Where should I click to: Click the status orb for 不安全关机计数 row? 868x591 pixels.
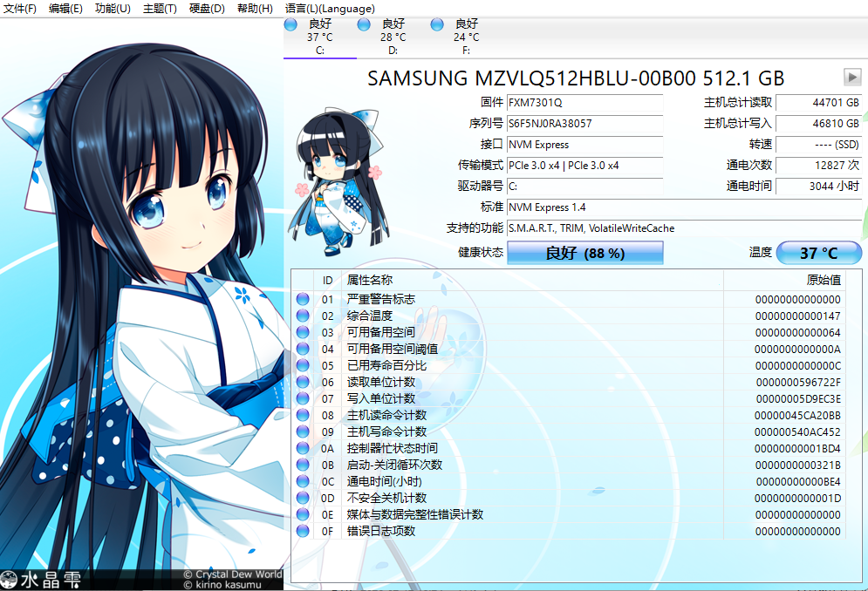[x=303, y=498]
